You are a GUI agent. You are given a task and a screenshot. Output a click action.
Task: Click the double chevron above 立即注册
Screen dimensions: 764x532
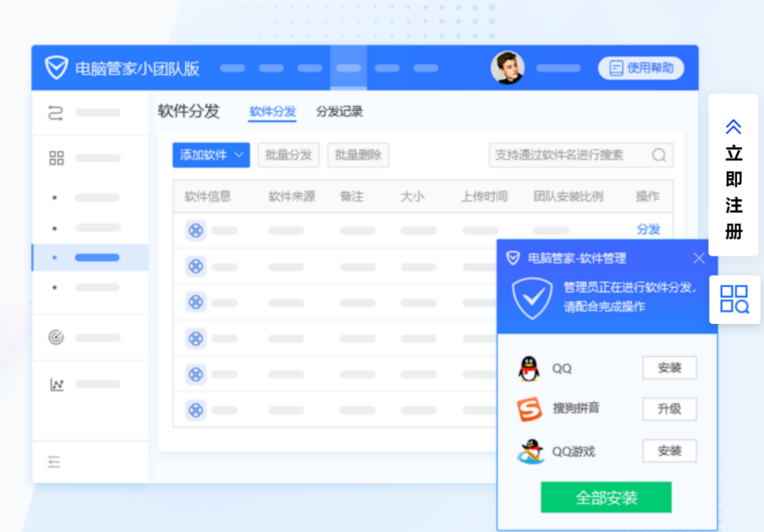[x=733, y=127]
